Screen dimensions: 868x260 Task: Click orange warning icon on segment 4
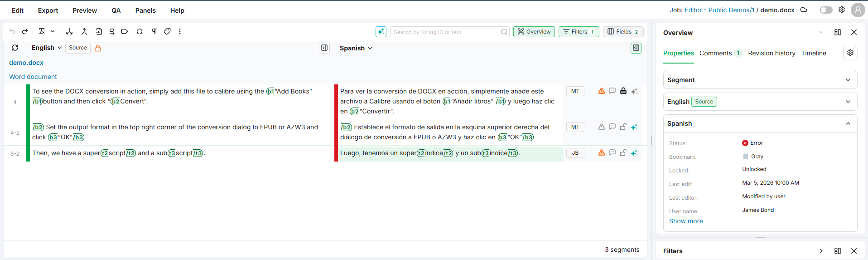(x=602, y=91)
